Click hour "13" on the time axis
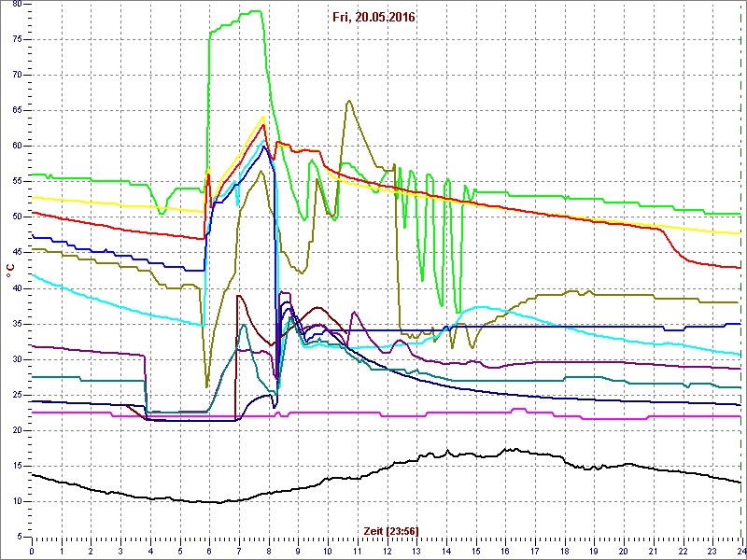Viewport: 747px width, 560px height. click(416, 551)
